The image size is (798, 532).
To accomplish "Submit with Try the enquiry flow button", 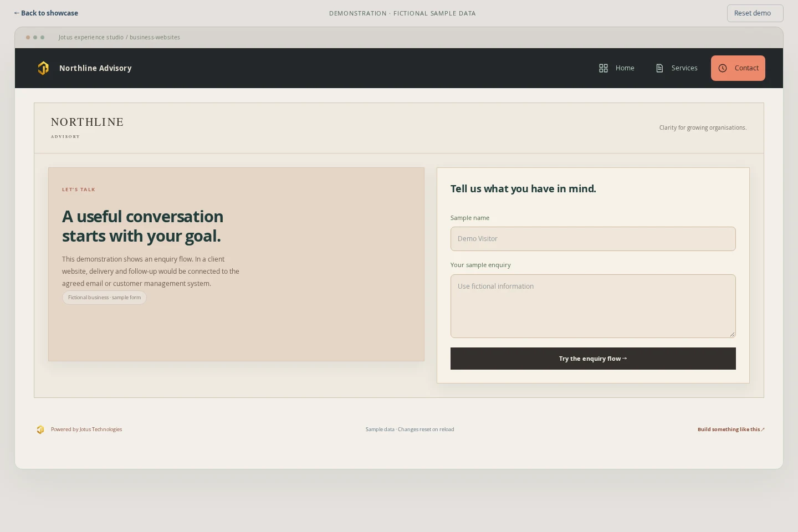I will click(x=593, y=359).
